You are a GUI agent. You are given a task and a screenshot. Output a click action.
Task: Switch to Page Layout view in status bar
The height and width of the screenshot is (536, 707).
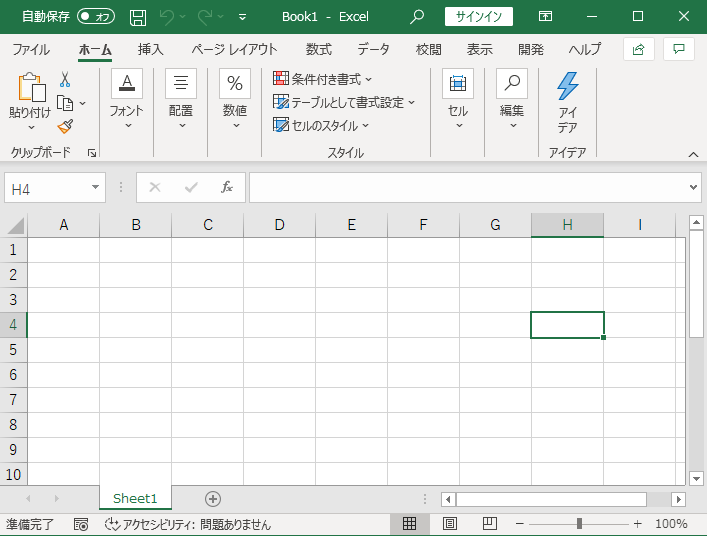click(x=450, y=524)
